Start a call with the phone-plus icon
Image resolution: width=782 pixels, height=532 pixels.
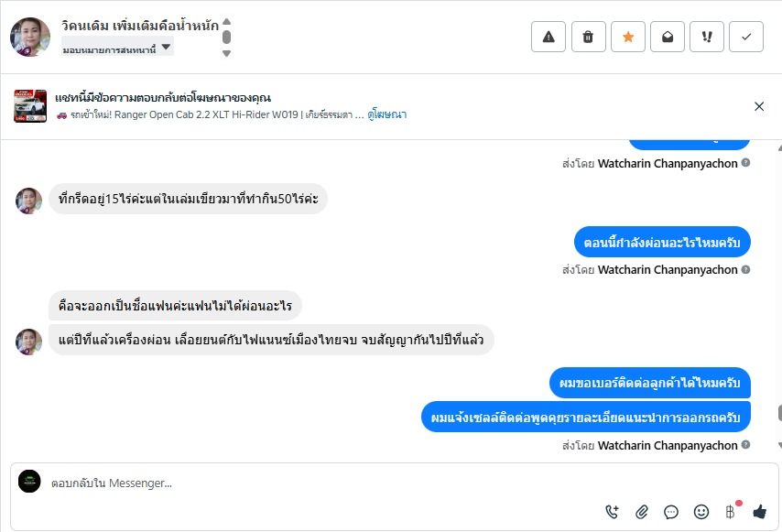613,512
